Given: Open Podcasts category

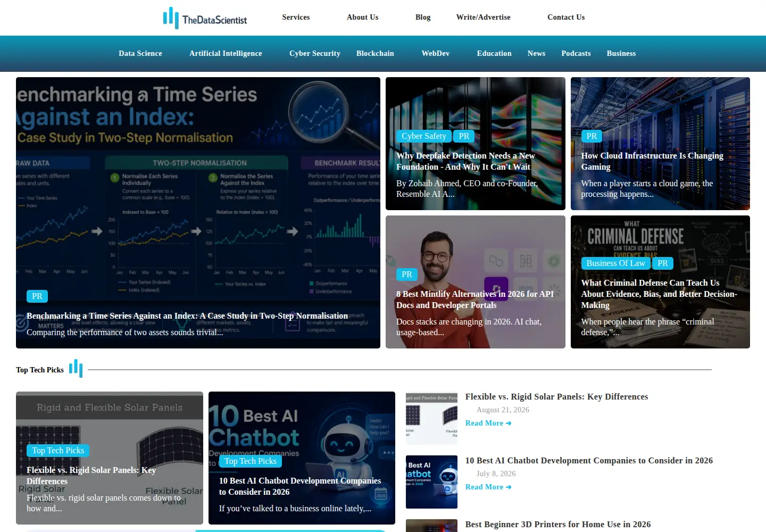Looking at the screenshot, I should coord(576,54).
